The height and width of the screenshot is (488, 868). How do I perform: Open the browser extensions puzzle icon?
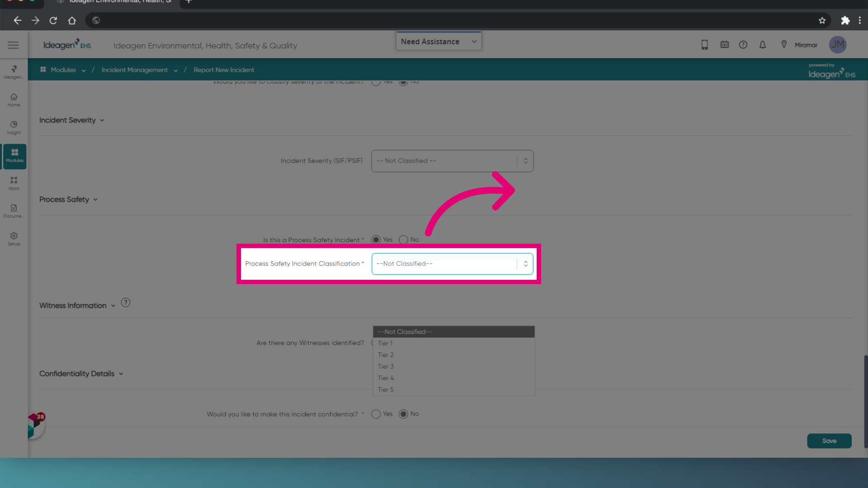845,20
